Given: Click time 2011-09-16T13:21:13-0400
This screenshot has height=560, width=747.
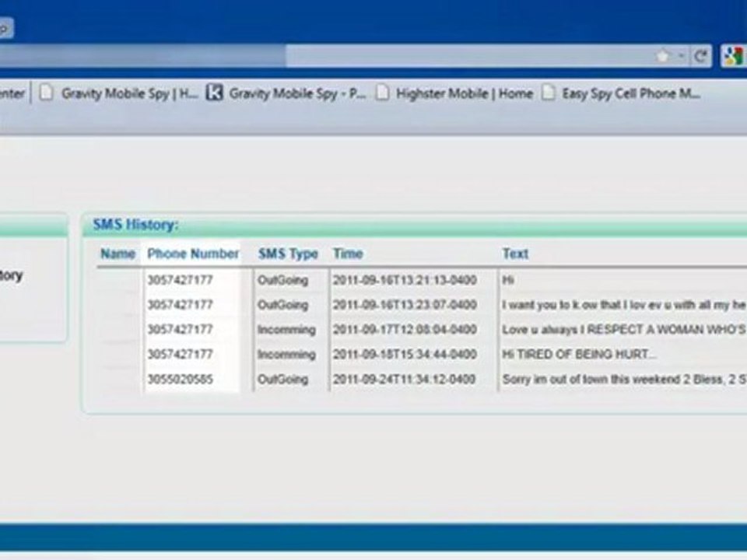Looking at the screenshot, I should click(x=405, y=280).
